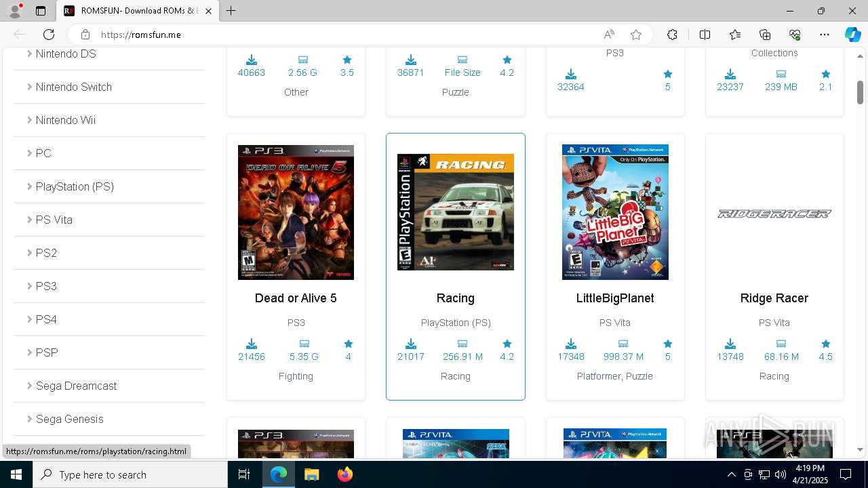Click rating star on Racing card
868x488 pixels.
[x=507, y=344]
